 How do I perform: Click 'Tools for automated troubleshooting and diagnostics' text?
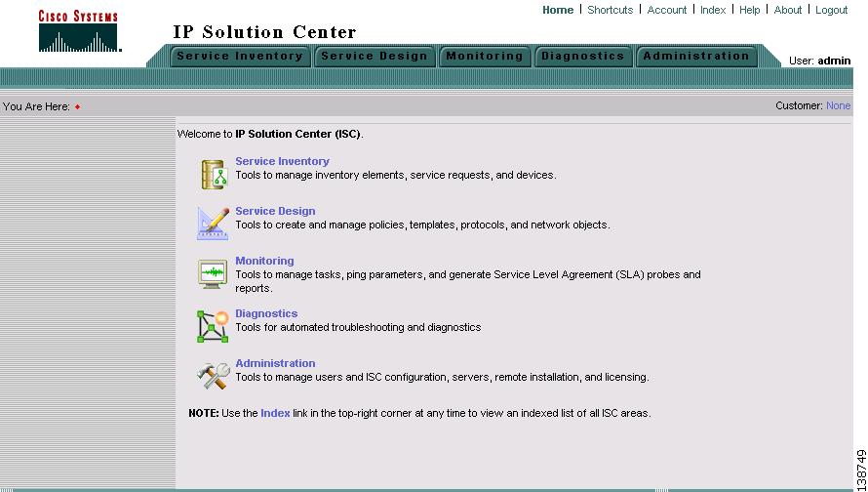point(358,327)
